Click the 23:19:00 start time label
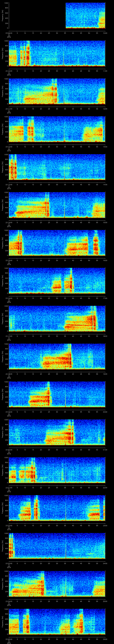 pyautogui.click(x=9, y=412)
